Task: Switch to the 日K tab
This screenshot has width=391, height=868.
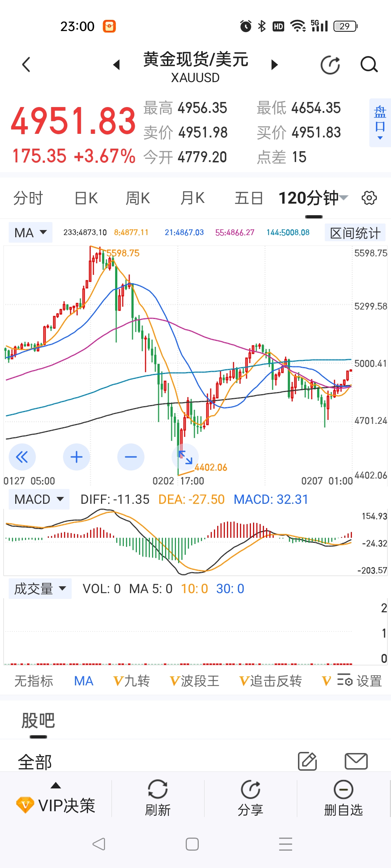Action: pyautogui.click(x=86, y=198)
